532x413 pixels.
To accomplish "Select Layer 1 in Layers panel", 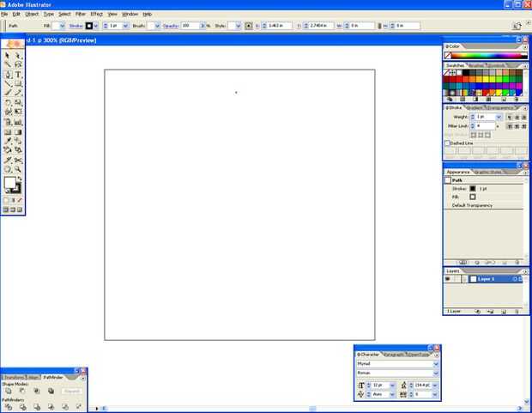I will 487,279.
